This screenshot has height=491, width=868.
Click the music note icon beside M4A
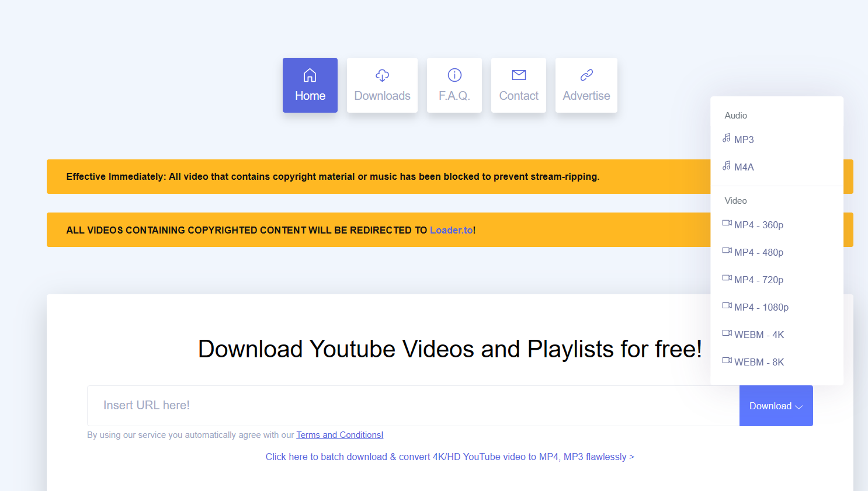pos(727,166)
